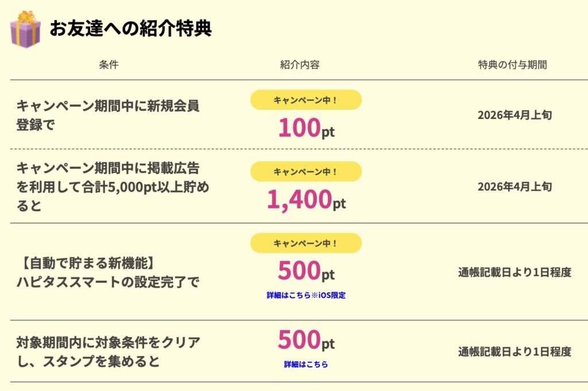Click the 1,400pt reward value
The image size is (588, 391).
pyautogui.click(x=305, y=200)
